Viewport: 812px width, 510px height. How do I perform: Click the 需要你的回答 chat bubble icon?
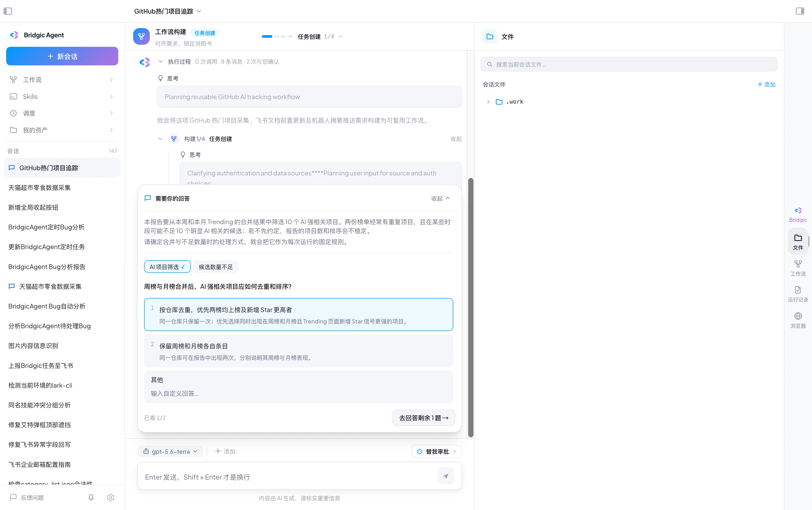click(x=148, y=198)
